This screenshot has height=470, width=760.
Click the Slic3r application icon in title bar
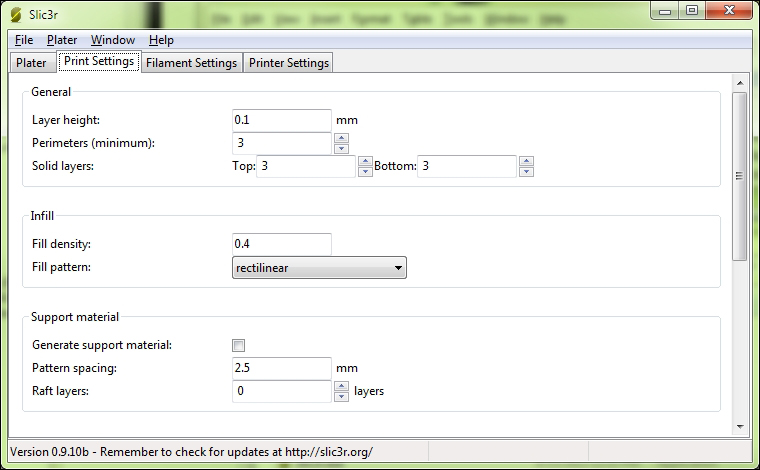coord(16,15)
